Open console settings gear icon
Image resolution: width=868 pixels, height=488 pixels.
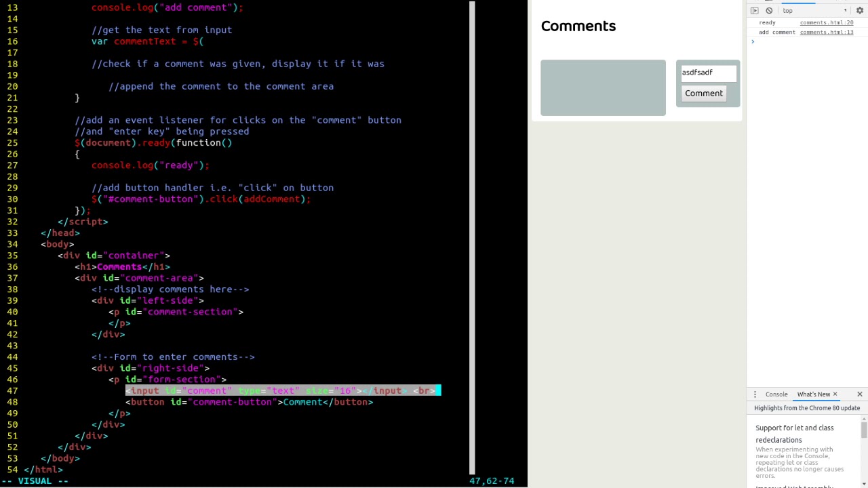click(x=859, y=10)
